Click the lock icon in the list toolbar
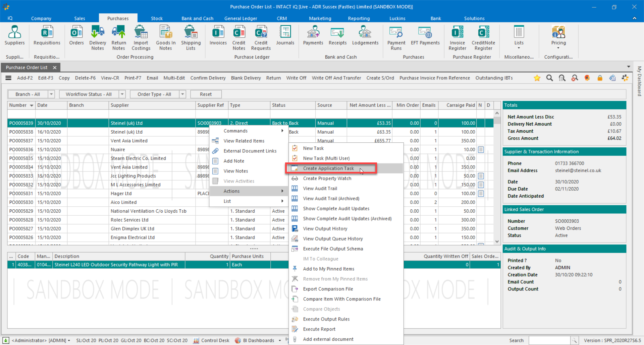Viewport: 644px width, 345px height. [600, 78]
